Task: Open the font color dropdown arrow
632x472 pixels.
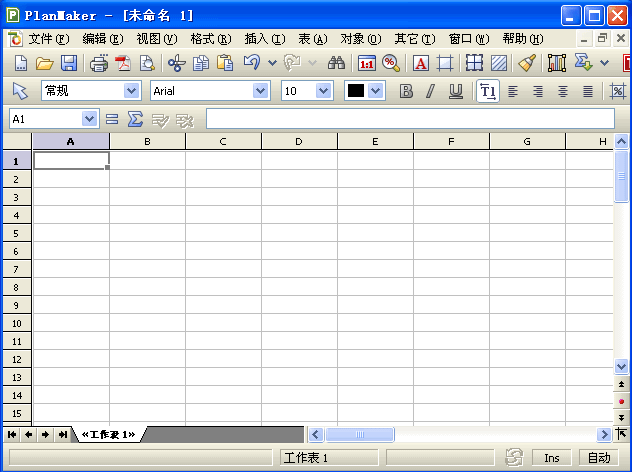Action: pyautogui.click(x=376, y=91)
